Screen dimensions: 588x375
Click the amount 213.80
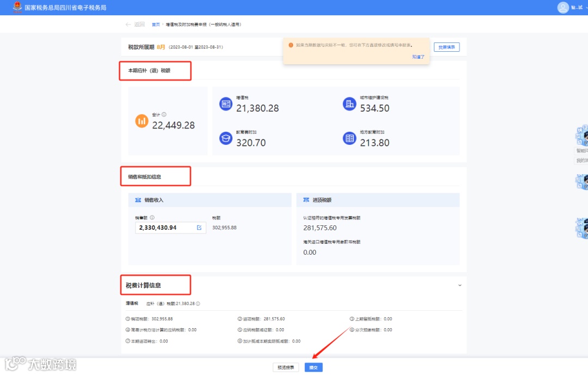pyautogui.click(x=375, y=143)
